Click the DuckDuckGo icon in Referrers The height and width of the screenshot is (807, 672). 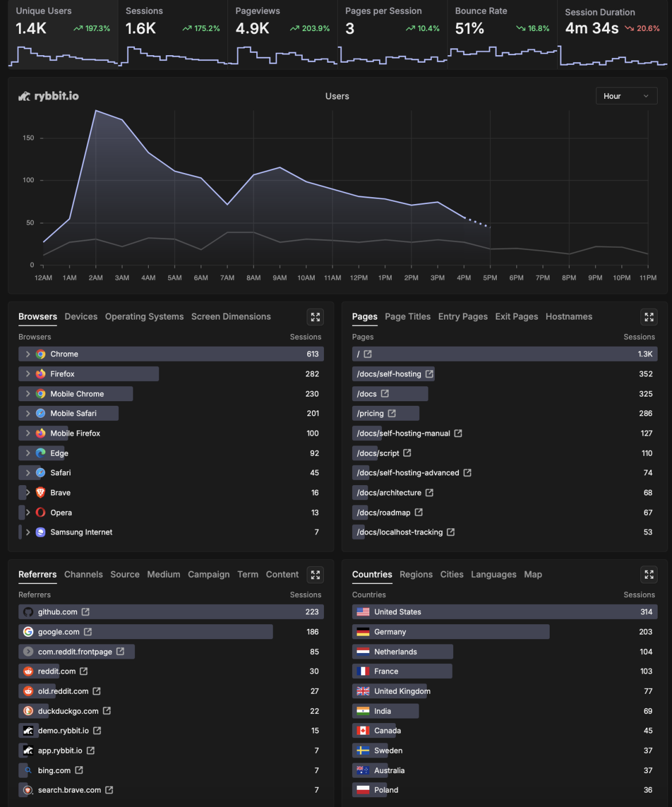click(28, 711)
